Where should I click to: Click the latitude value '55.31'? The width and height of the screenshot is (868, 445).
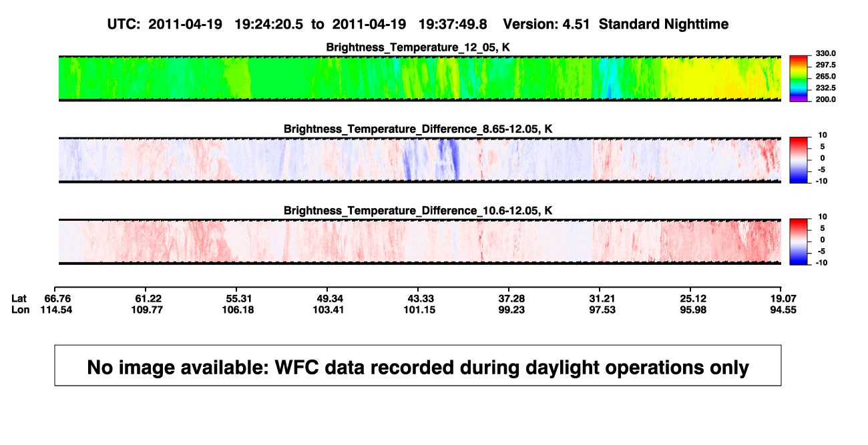(x=240, y=298)
